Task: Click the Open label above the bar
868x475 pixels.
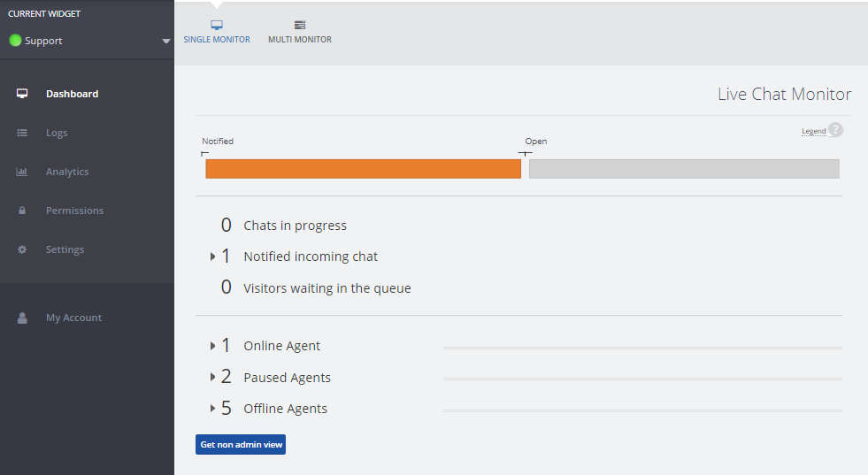Action: pos(536,142)
